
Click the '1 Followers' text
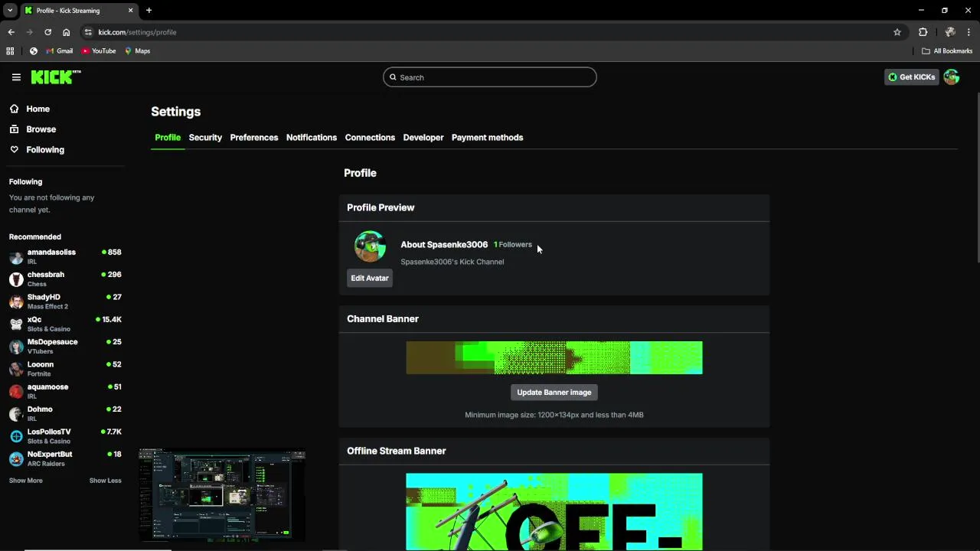coord(513,245)
